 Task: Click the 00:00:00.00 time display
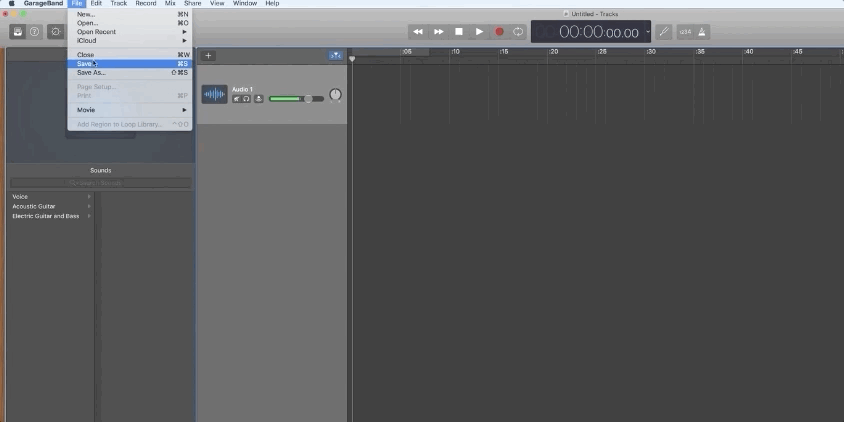[599, 32]
